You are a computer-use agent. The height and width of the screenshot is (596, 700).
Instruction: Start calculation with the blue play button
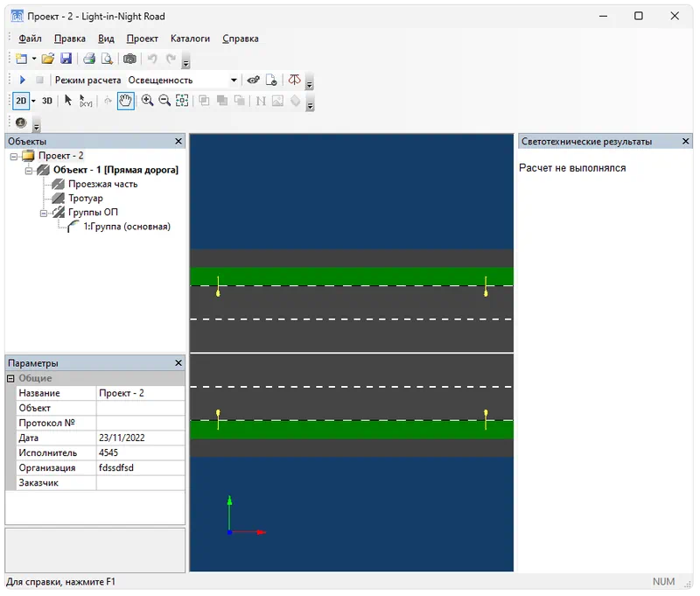point(23,80)
